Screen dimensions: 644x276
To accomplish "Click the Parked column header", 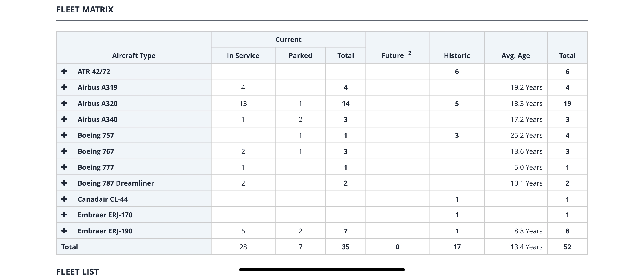I will pyautogui.click(x=300, y=55).
